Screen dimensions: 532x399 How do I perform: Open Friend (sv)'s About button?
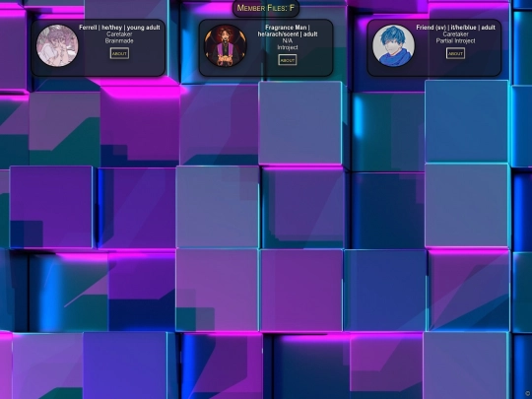[x=455, y=53]
